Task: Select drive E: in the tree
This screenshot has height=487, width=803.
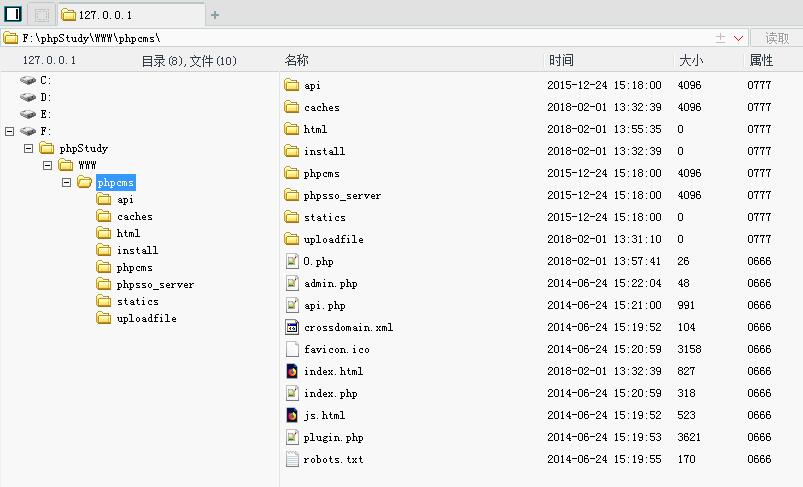Action: [x=45, y=114]
